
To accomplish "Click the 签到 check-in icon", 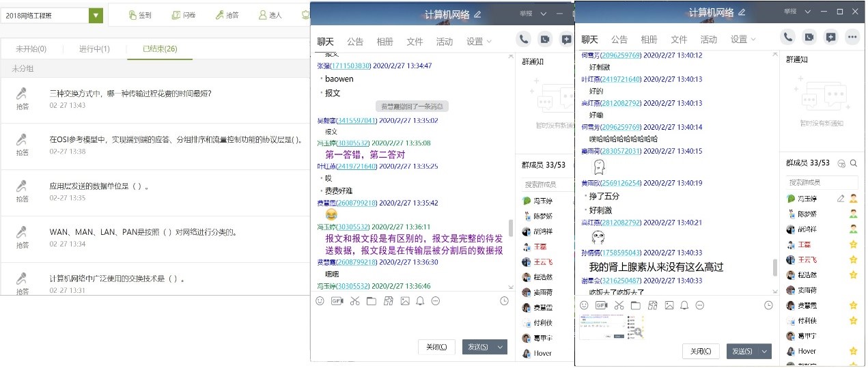I will coord(140,15).
